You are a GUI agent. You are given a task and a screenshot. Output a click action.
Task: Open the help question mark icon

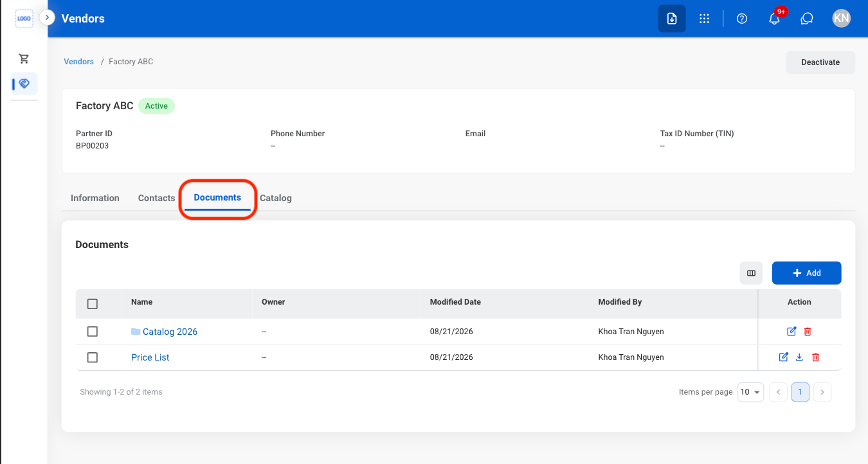[742, 19]
